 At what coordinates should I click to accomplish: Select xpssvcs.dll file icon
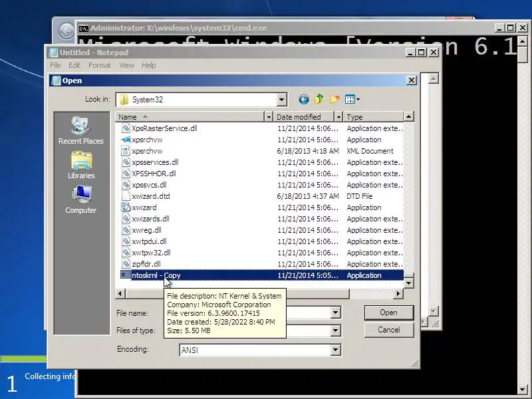[126, 185]
